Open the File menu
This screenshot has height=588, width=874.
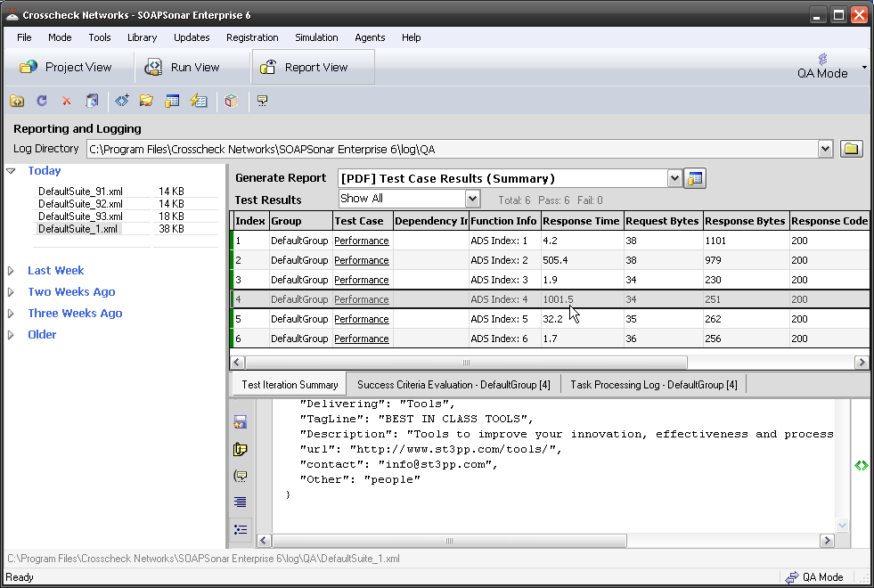(x=24, y=37)
